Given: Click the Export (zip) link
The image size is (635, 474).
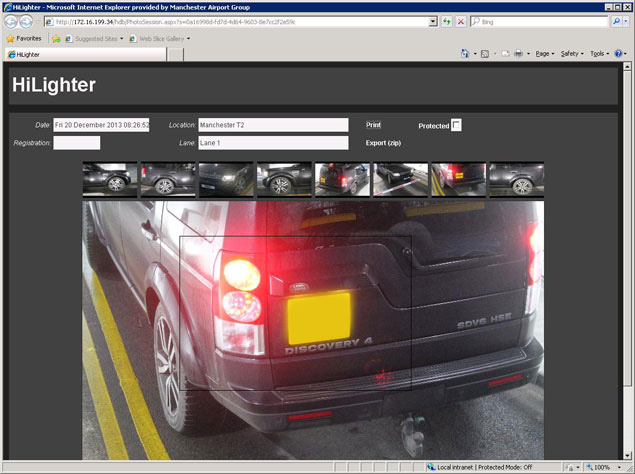Looking at the screenshot, I should pyautogui.click(x=383, y=143).
